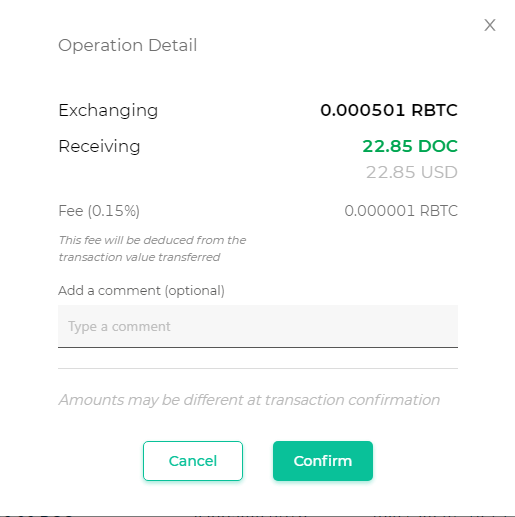515x517 pixels.
Task: Select the Exchanging label
Action: (x=108, y=111)
